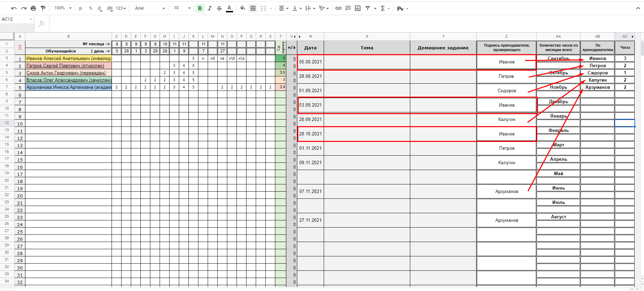The width and height of the screenshot is (644, 291).
Task: Click the red menu icon in cell A1
Action: [x=20, y=48]
